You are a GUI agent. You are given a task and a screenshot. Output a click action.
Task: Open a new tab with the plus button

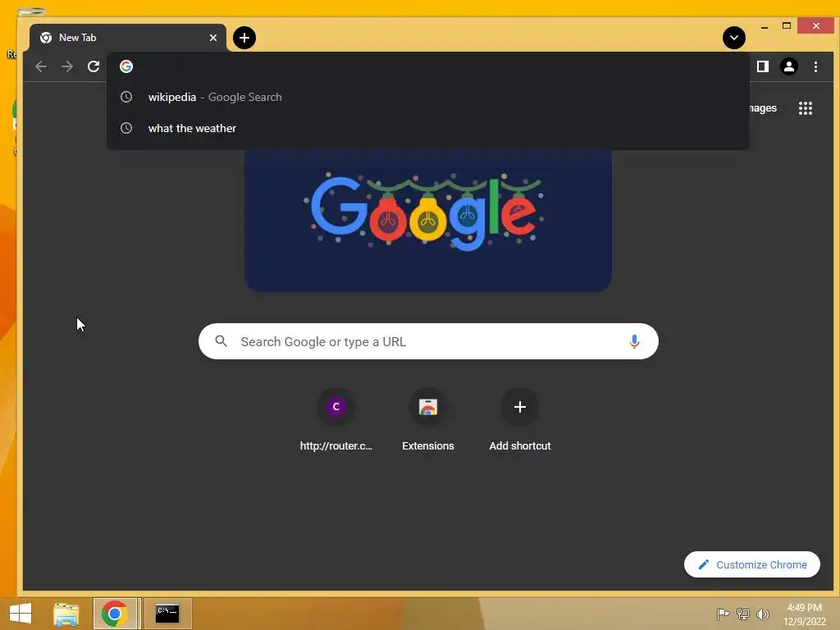point(244,38)
